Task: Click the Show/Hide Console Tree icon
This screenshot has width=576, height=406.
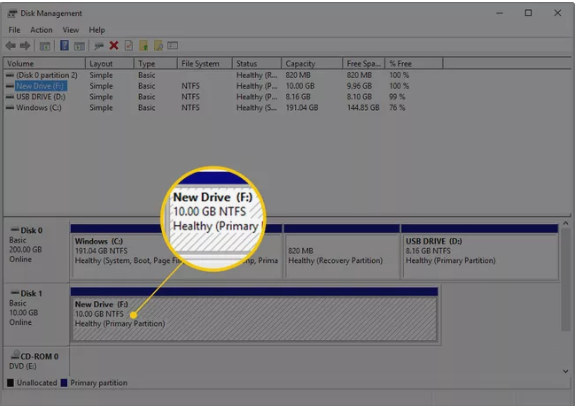Action: [45, 46]
